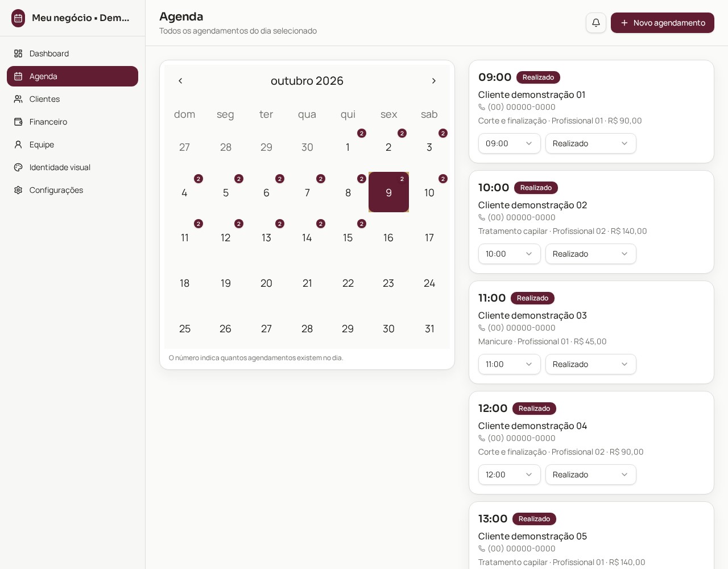Open status dropdown for Cliente demonstração 03

(591, 364)
